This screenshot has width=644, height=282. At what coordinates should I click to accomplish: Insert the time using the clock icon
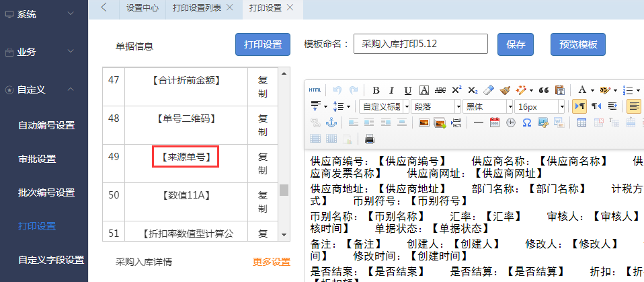pyautogui.click(x=510, y=122)
